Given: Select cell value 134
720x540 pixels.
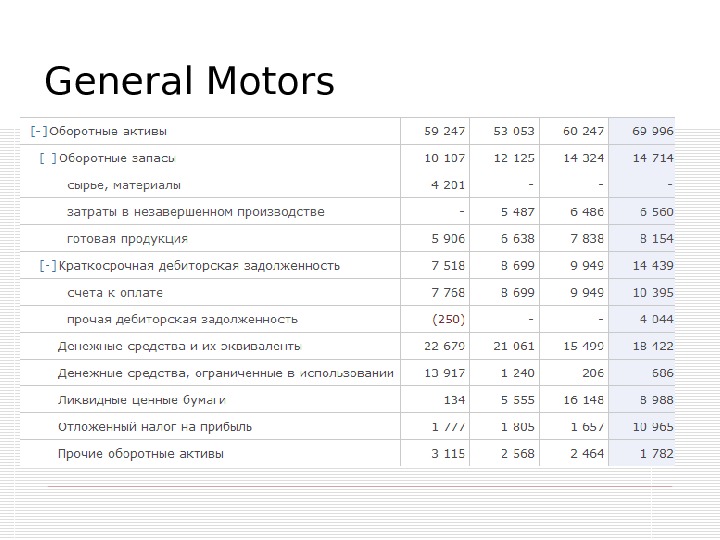Looking at the screenshot, I should [x=454, y=400].
